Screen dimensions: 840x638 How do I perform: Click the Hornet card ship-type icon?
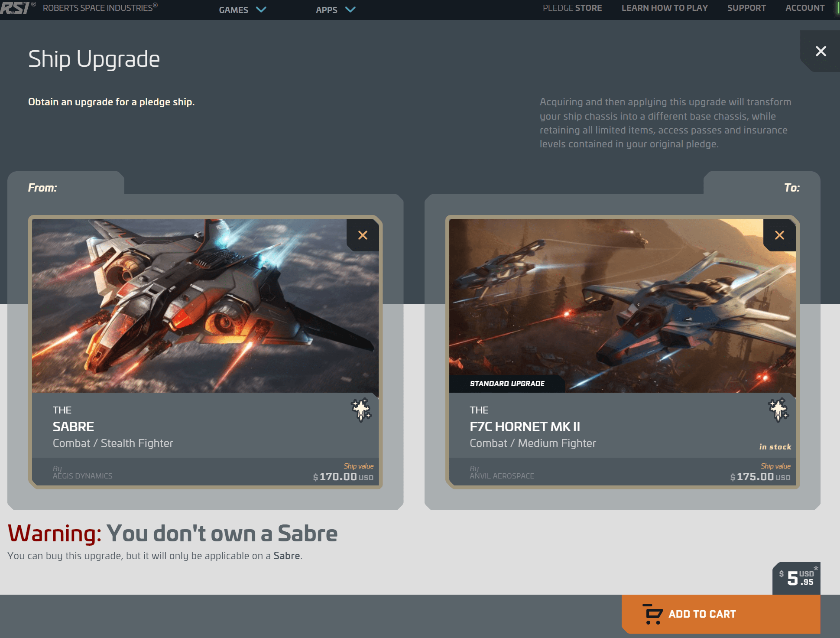coord(778,410)
